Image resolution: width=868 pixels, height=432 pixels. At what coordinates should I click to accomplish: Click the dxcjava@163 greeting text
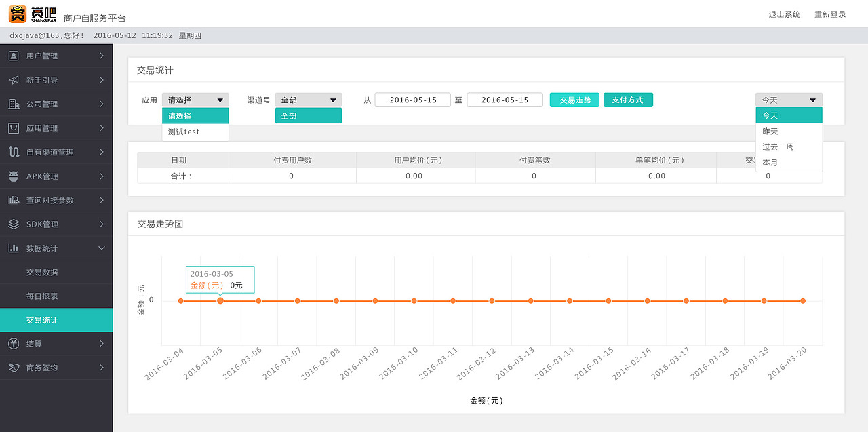click(47, 35)
